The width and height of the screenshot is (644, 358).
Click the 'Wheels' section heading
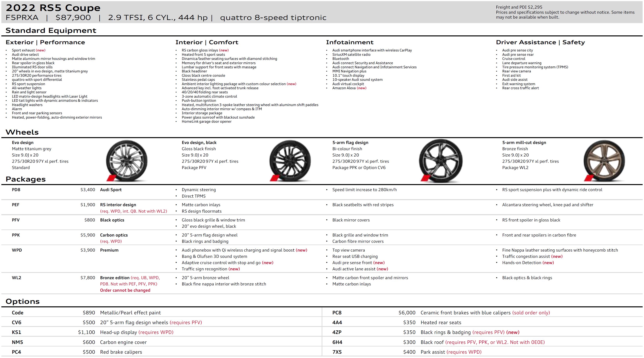point(22,132)
